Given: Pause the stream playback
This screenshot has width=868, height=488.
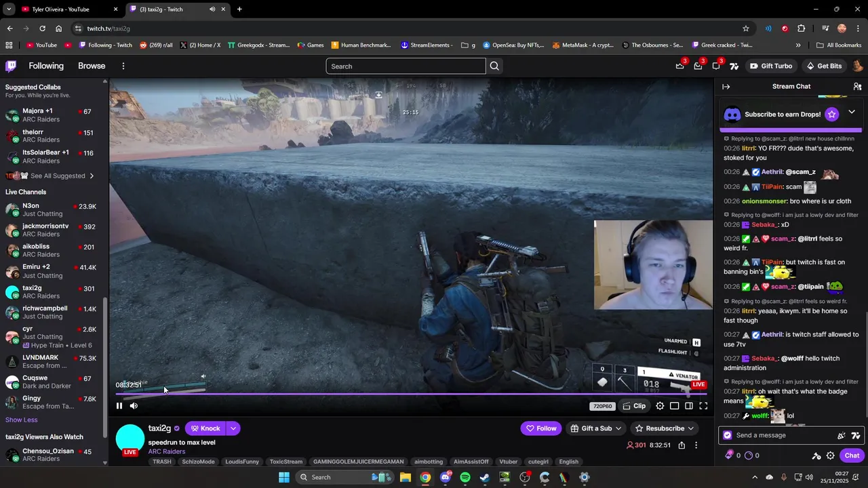Looking at the screenshot, I should pyautogui.click(x=119, y=406).
